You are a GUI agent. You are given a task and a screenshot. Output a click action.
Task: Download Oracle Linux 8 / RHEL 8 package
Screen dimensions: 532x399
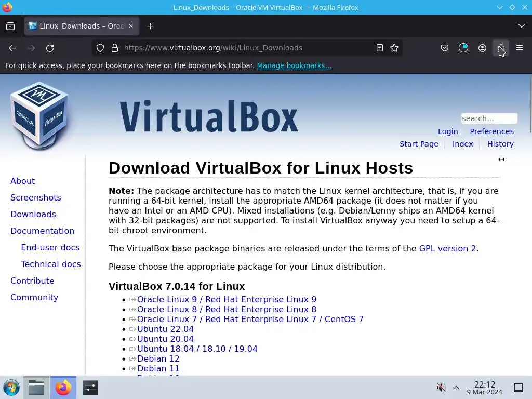point(227,310)
